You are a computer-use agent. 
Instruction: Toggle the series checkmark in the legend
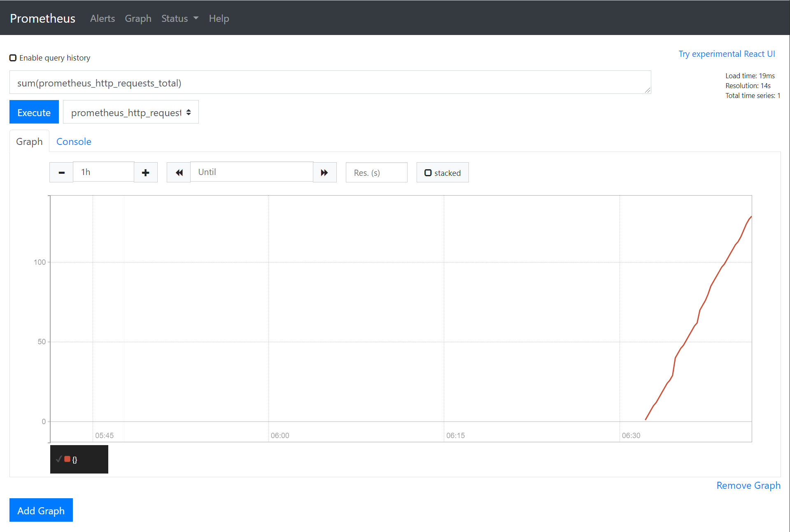59,459
